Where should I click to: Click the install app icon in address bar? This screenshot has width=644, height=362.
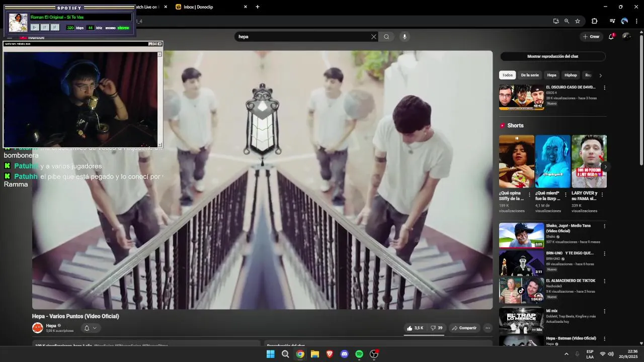556,21
